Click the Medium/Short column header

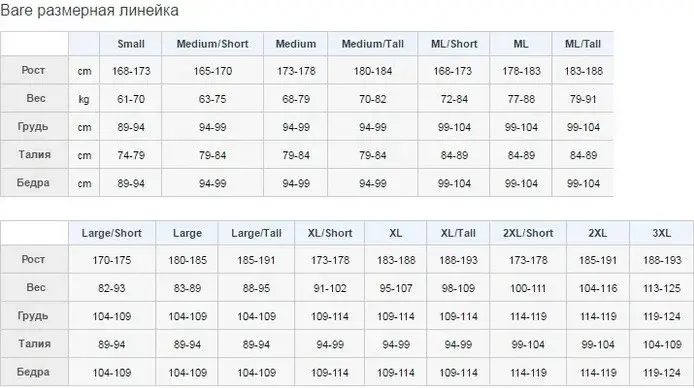point(212,44)
